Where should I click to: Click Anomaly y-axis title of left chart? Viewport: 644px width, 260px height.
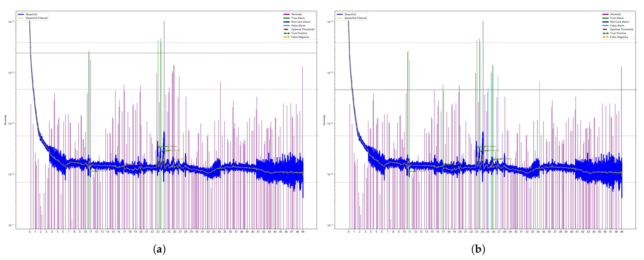click(x=5, y=120)
